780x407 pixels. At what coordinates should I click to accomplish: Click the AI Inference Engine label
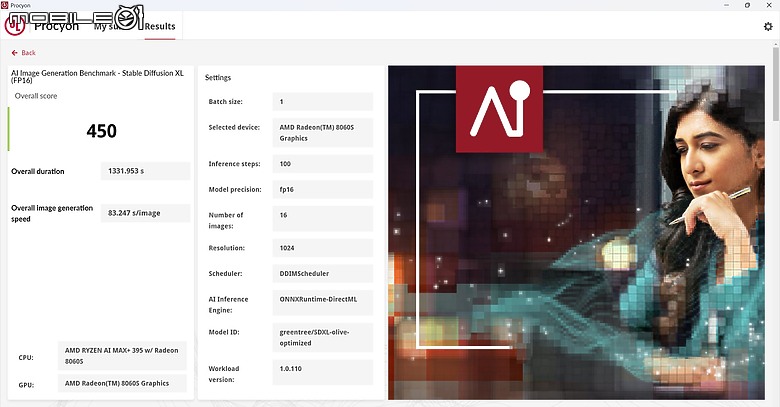pyautogui.click(x=228, y=305)
